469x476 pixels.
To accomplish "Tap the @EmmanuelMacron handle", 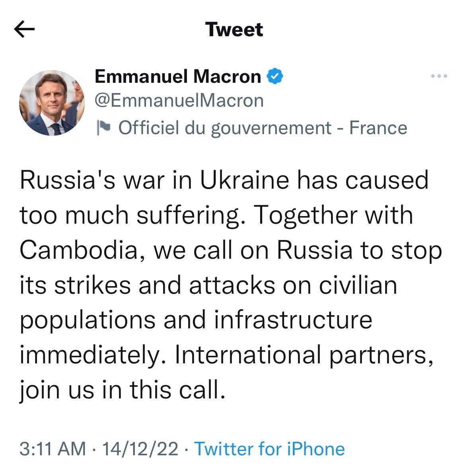I will click(179, 100).
